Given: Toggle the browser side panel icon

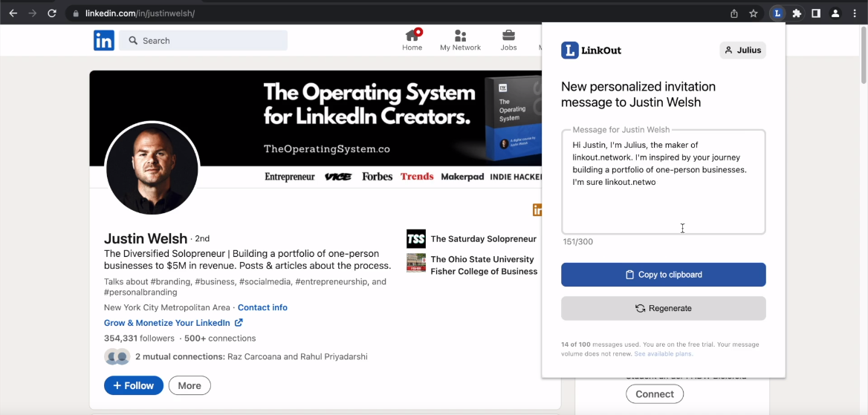Looking at the screenshot, I should click(816, 13).
